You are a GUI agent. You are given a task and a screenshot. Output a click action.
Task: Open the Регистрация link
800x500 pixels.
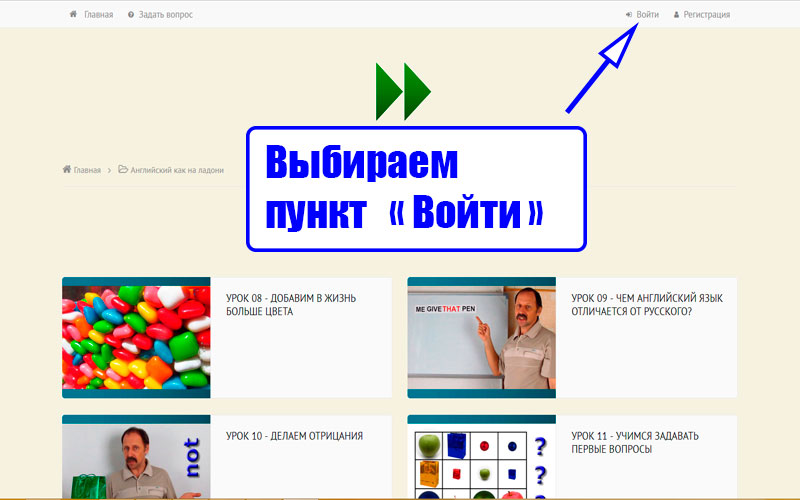(x=707, y=15)
